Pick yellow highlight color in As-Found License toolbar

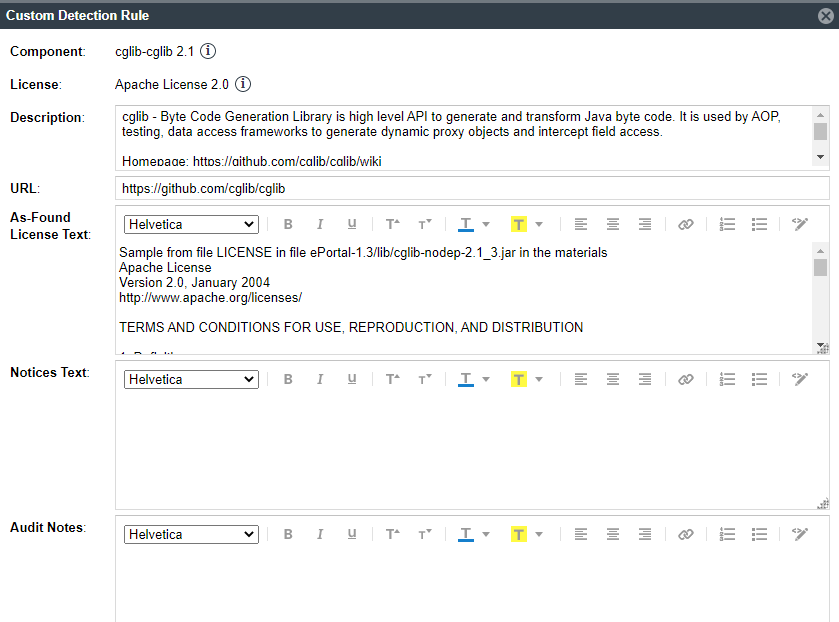(x=519, y=225)
